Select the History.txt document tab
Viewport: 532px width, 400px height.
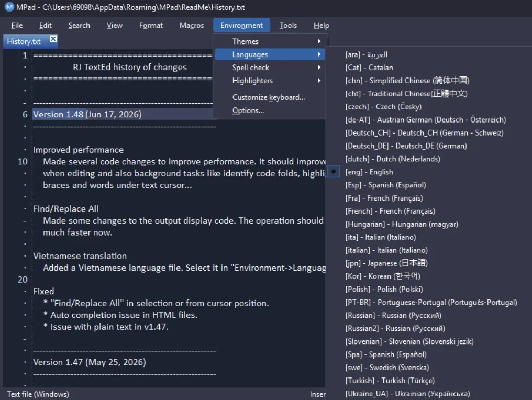[24, 41]
